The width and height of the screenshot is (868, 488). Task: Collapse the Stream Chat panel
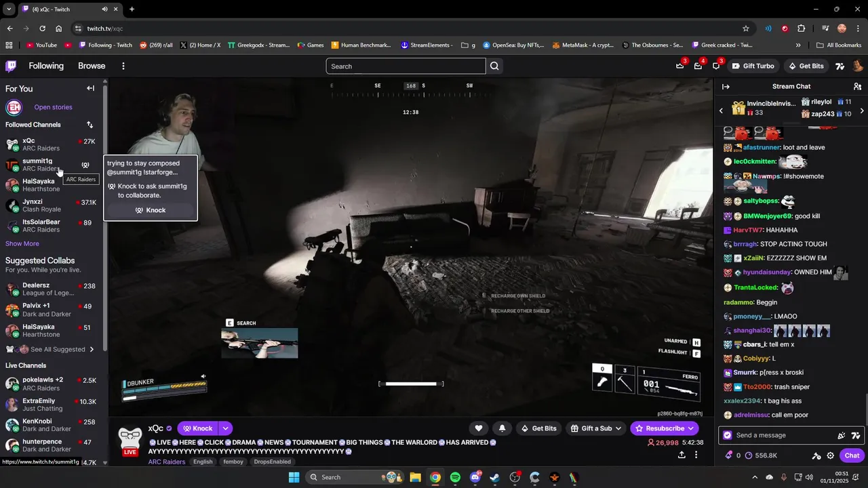point(726,86)
